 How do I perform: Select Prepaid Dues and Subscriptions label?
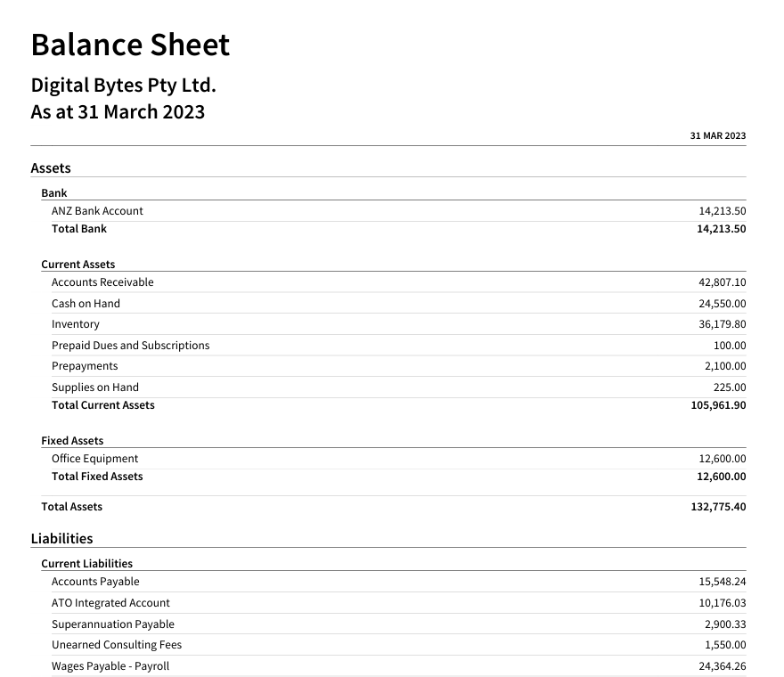130,346
